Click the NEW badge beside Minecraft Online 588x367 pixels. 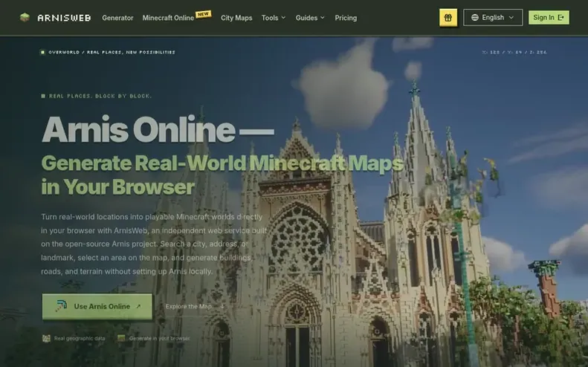[203, 14]
